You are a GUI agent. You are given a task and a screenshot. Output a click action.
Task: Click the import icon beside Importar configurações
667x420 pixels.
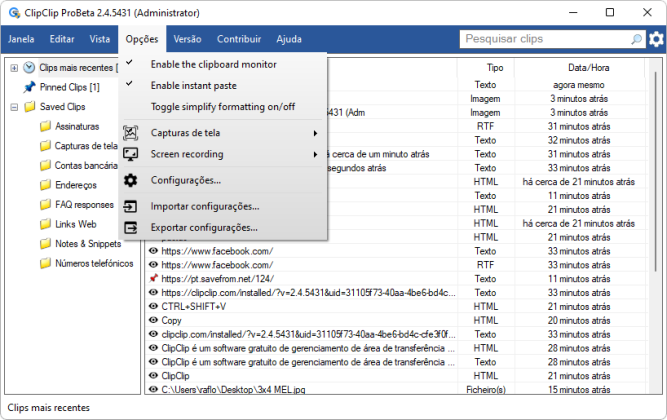[130, 207]
